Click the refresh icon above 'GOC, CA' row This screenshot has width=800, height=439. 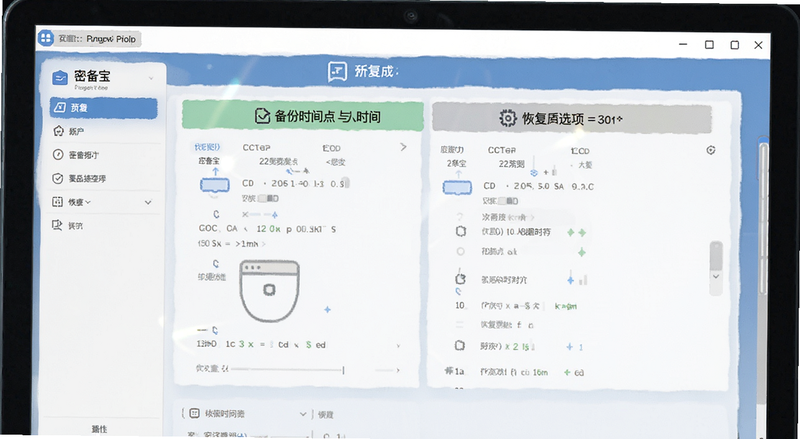coord(216,214)
